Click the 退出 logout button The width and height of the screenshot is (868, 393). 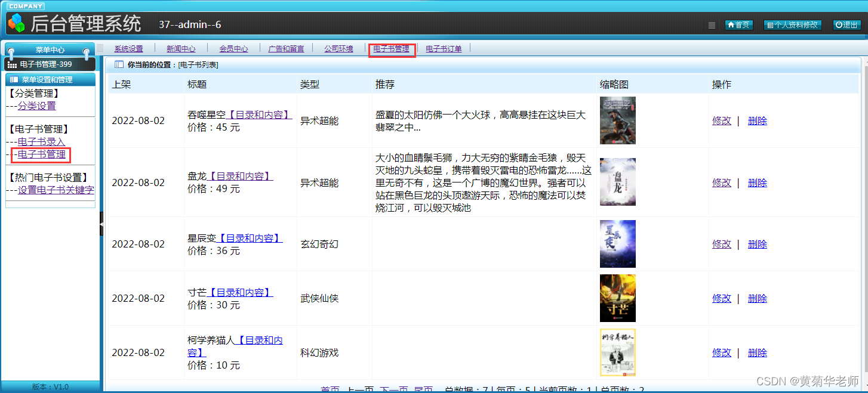click(x=847, y=25)
